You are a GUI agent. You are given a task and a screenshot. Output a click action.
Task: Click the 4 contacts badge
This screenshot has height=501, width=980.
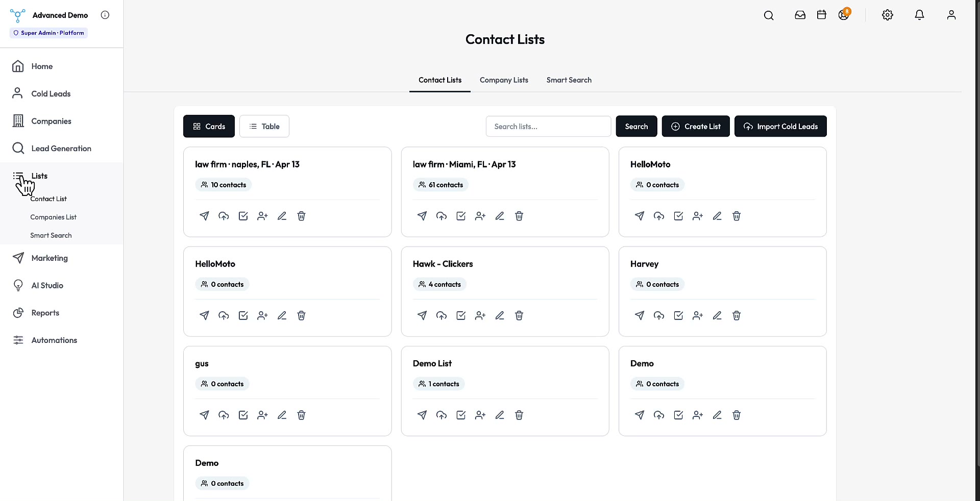pos(439,284)
